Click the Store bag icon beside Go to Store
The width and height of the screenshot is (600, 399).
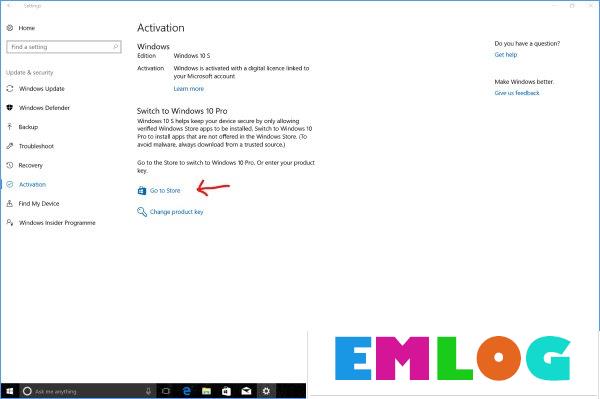[142, 191]
